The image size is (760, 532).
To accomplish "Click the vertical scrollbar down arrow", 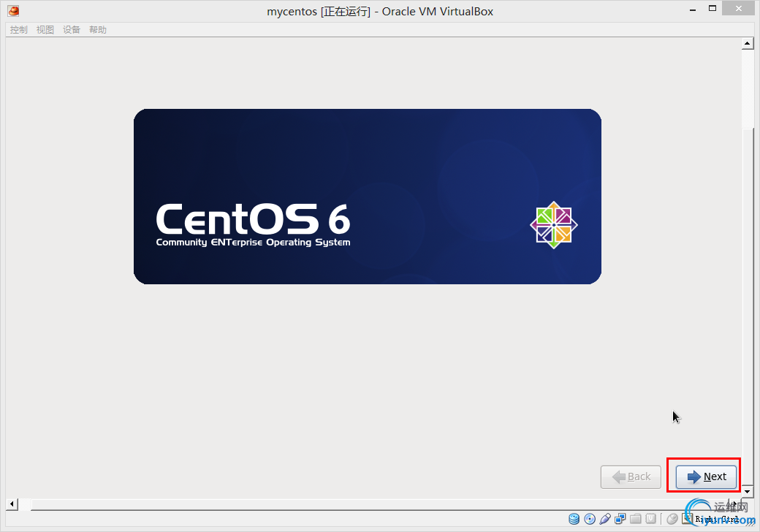I will pyautogui.click(x=748, y=491).
